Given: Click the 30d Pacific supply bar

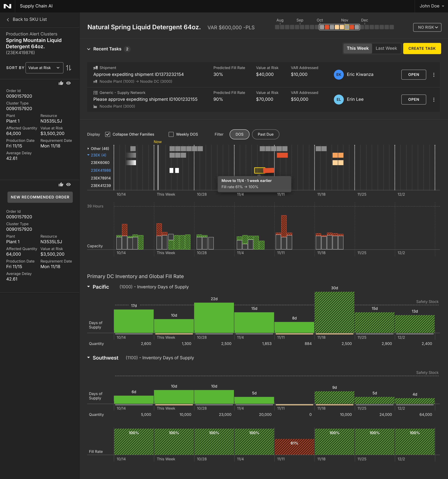Looking at the screenshot, I should (x=334, y=312).
